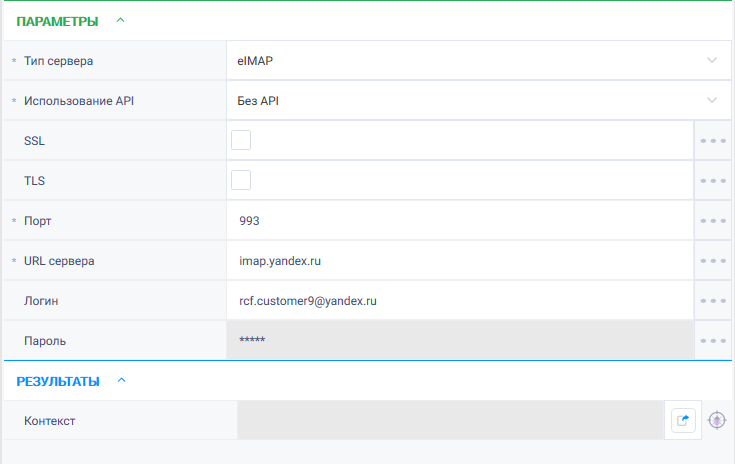This screenshot has height=464, width=735.
Task: Open three-dots menu for URL сервера row
Action: pyautogui.click(x=713, y=261)
